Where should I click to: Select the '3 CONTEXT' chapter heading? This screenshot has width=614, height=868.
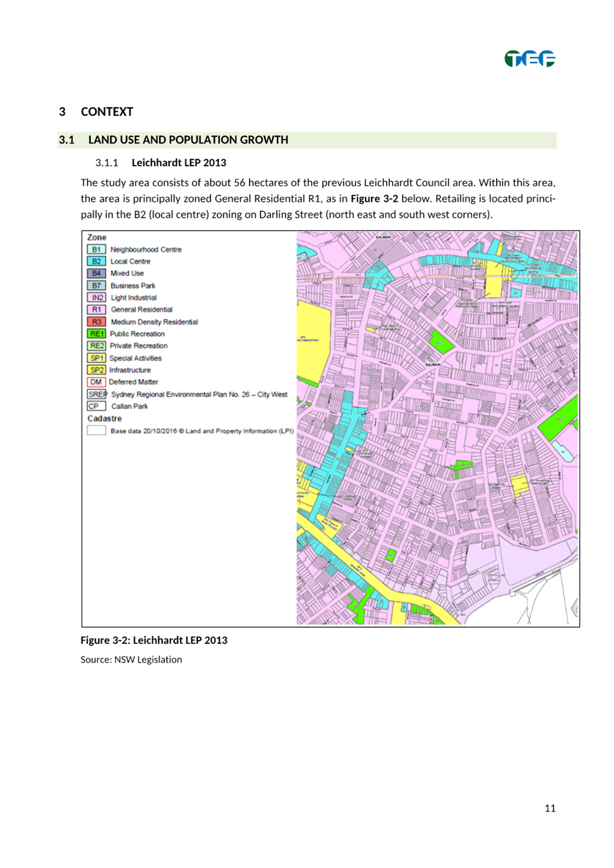point(96,111)
